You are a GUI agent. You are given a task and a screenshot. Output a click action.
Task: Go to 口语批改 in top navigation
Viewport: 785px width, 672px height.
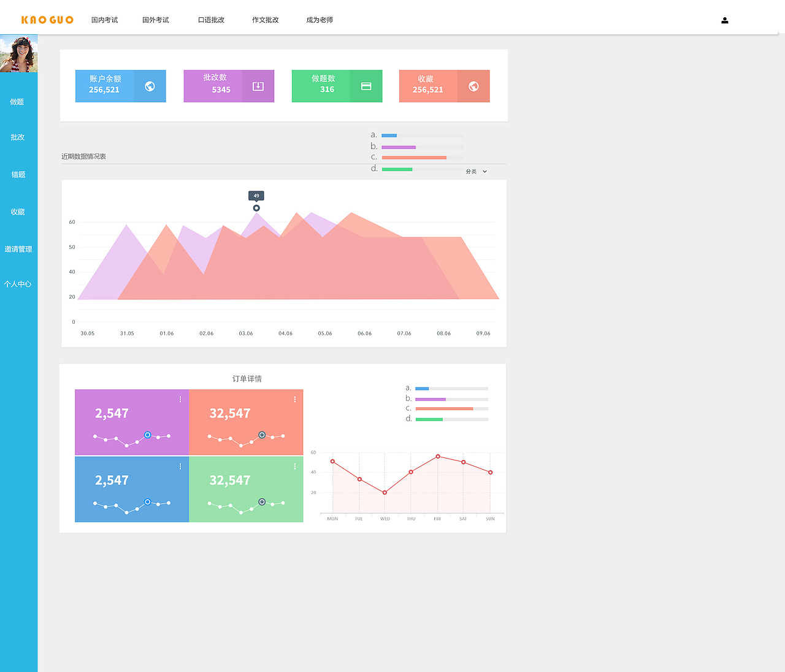coord(212,20)
